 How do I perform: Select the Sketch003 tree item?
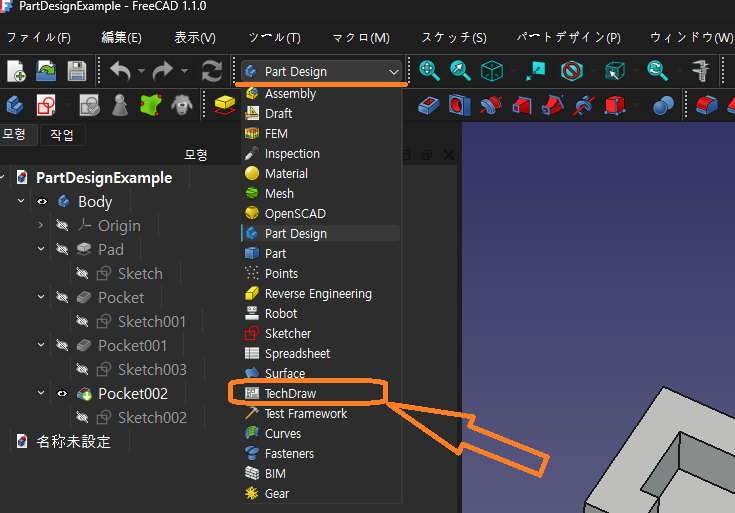(x=152, y=370)
